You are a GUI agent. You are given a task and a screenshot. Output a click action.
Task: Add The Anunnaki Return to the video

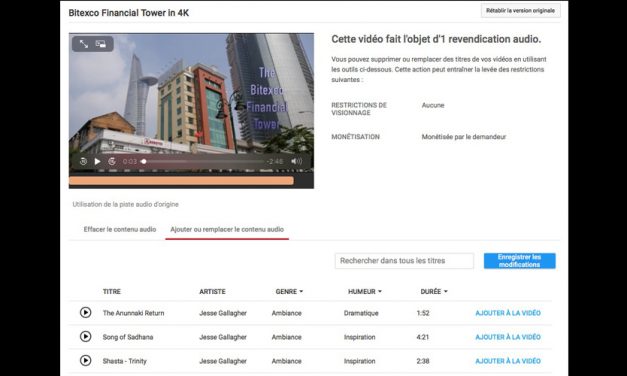(508, 313)
